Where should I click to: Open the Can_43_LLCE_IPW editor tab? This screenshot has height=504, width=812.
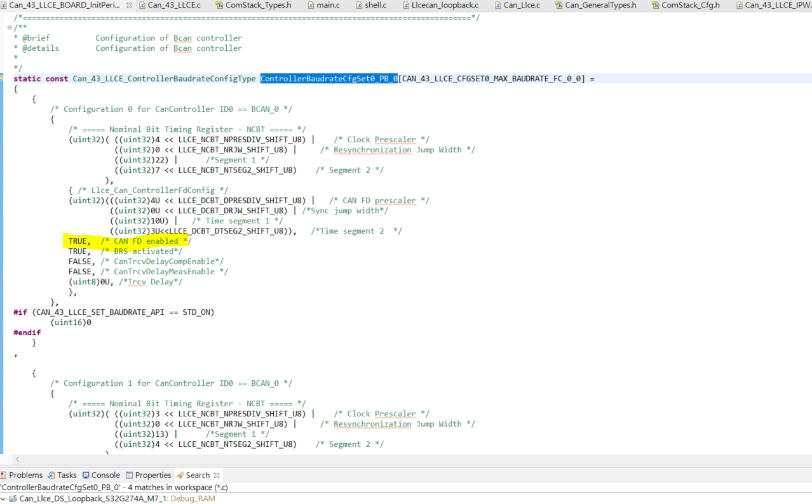[775, 5]
